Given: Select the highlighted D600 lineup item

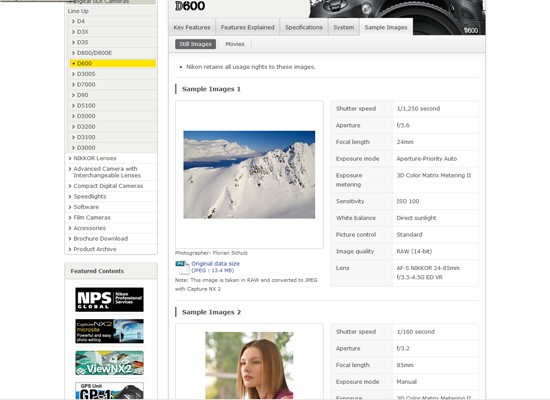Looking at the screenshot, I should tap(113, 64).
